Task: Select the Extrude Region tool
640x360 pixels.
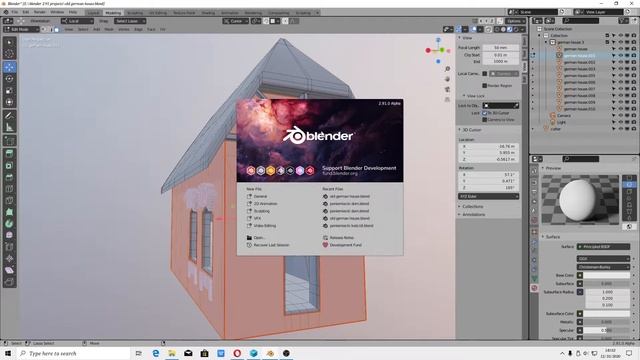Action: tap(9, 154)
